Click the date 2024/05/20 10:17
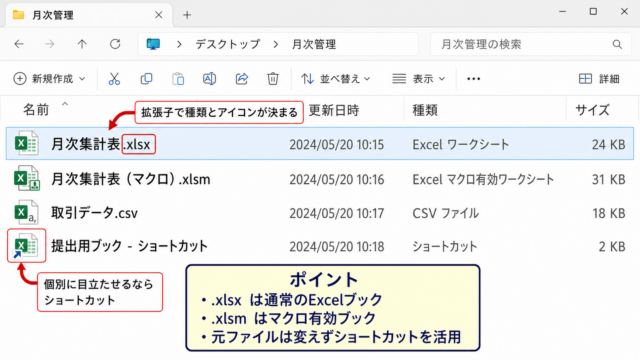 point(337,213)
